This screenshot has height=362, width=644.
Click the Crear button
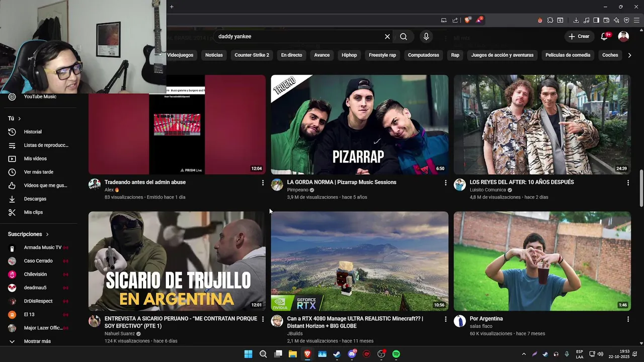(x=579, y=36)
